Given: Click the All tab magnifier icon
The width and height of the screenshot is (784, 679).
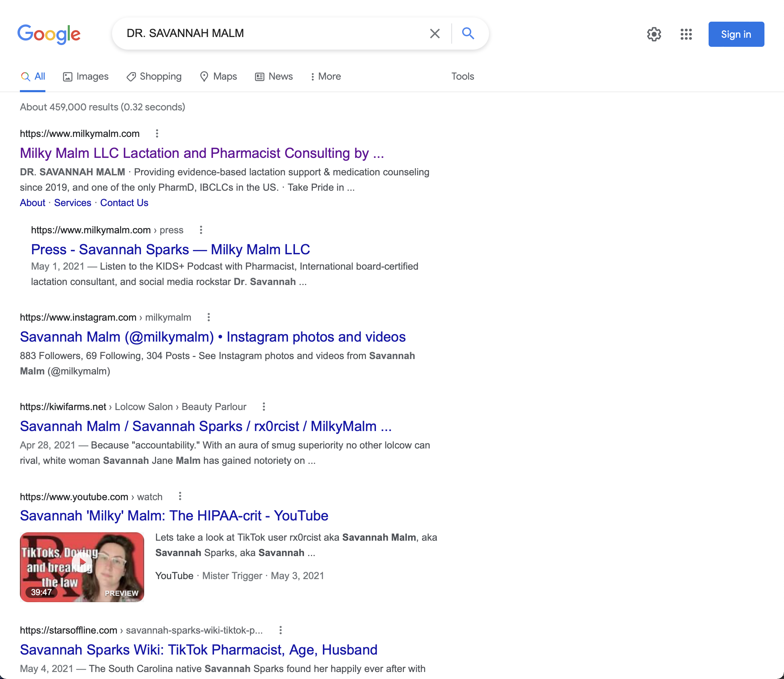Looking at the screenshot, I should 25,77.
